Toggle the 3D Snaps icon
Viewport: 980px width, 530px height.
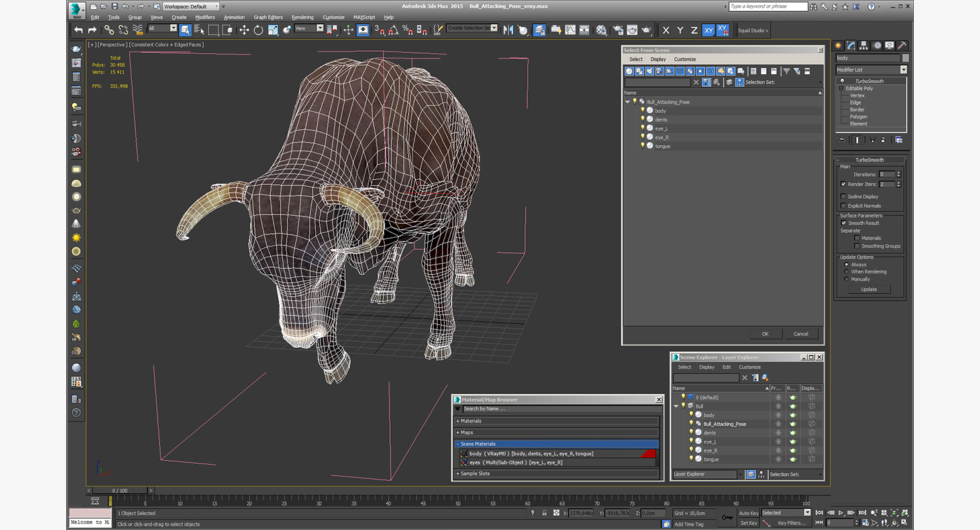(x=379, y=30)
